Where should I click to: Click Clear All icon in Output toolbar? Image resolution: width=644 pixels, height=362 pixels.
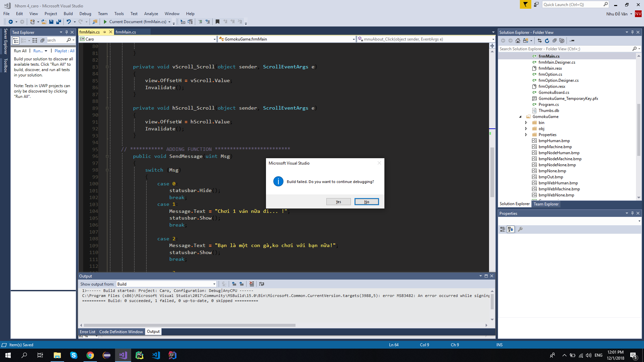pos(252,284)
